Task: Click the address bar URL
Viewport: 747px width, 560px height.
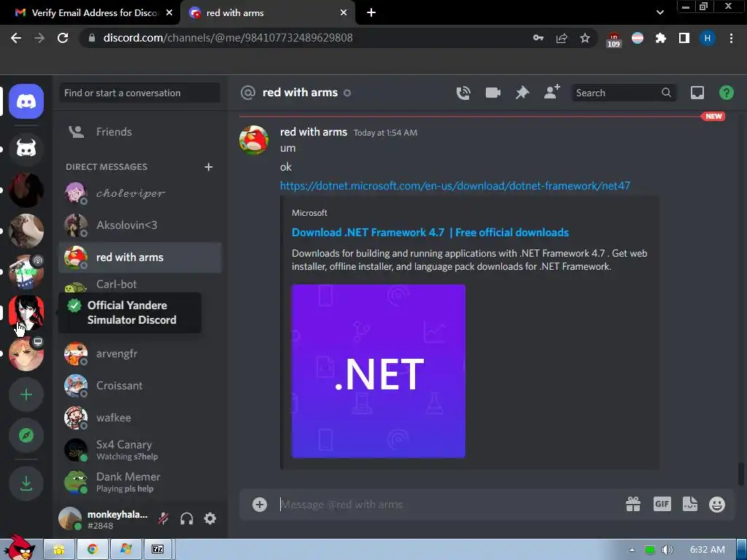Action: click(x=228, y=38)
